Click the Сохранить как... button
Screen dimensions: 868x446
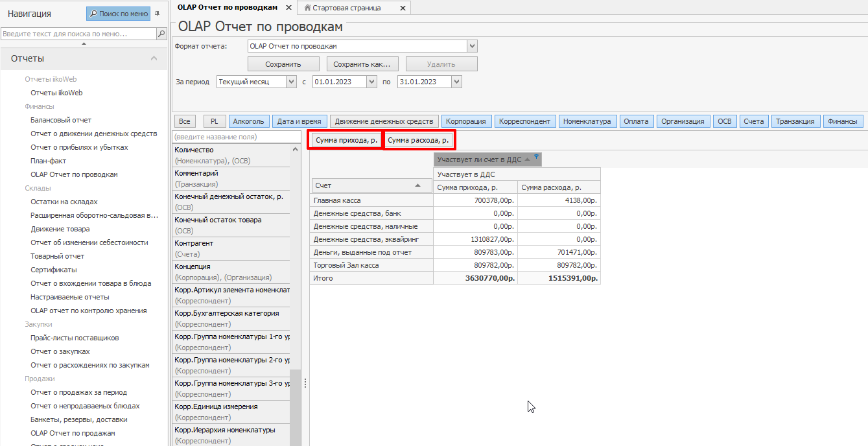coord(362,64)
